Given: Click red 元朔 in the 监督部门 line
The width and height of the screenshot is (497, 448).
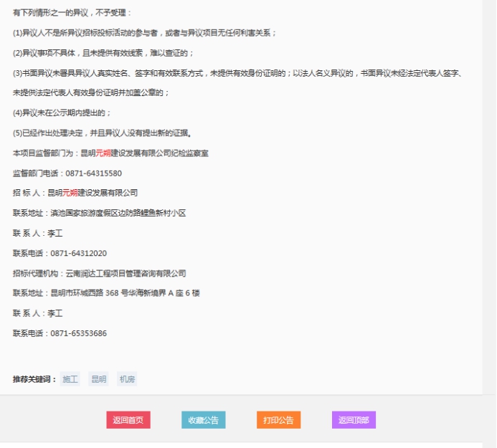Looking at the screenshot, I should pos(103,153).
